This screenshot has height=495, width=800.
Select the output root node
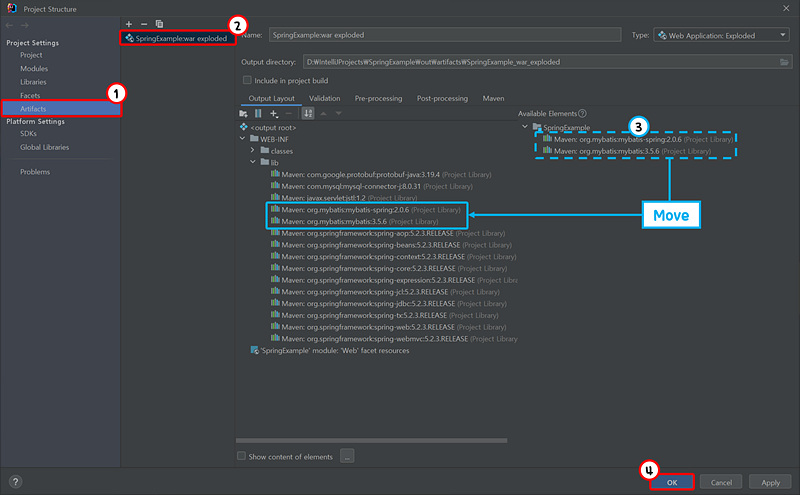(x=268, y=128)
